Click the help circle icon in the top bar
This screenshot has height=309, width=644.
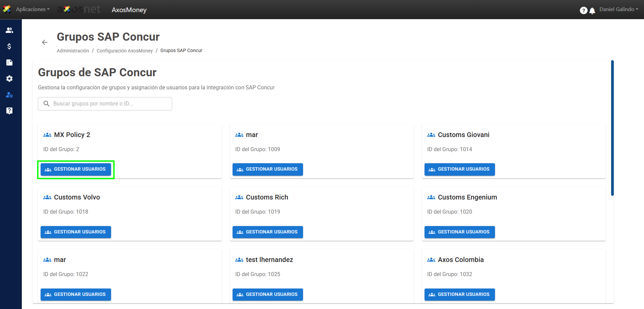(583, 11)
